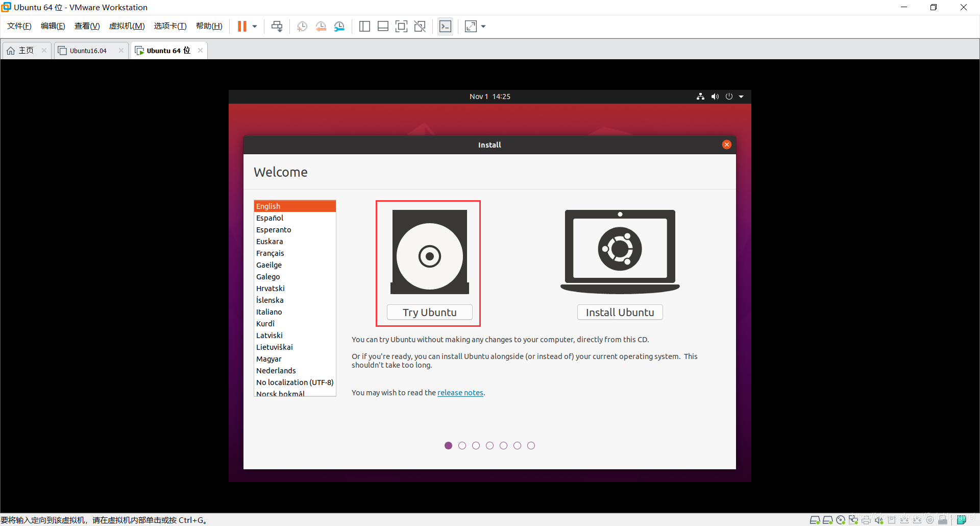This screenshot has height=526, width=980.
Task: Click the Try Ubuntu button
Action: click(430, 312)
